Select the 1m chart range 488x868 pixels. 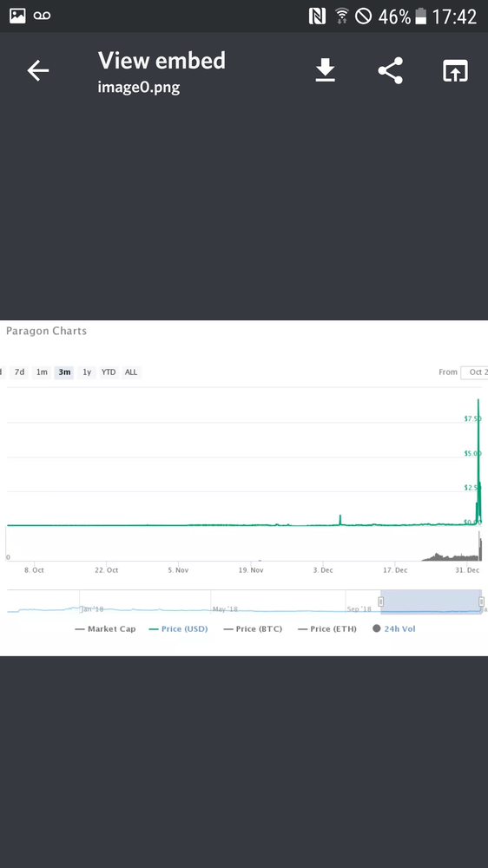pyautogui.click(x=42, y=372)
